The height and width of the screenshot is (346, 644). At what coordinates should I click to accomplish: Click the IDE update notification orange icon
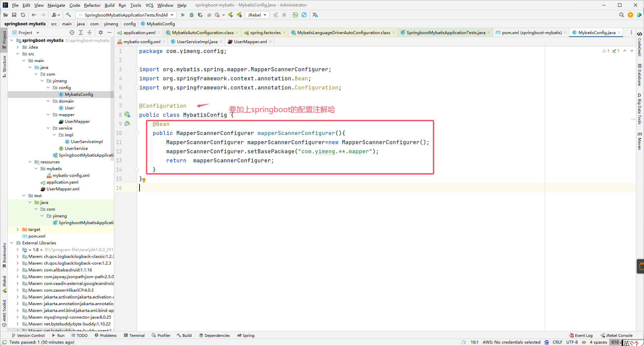(630, 15)
